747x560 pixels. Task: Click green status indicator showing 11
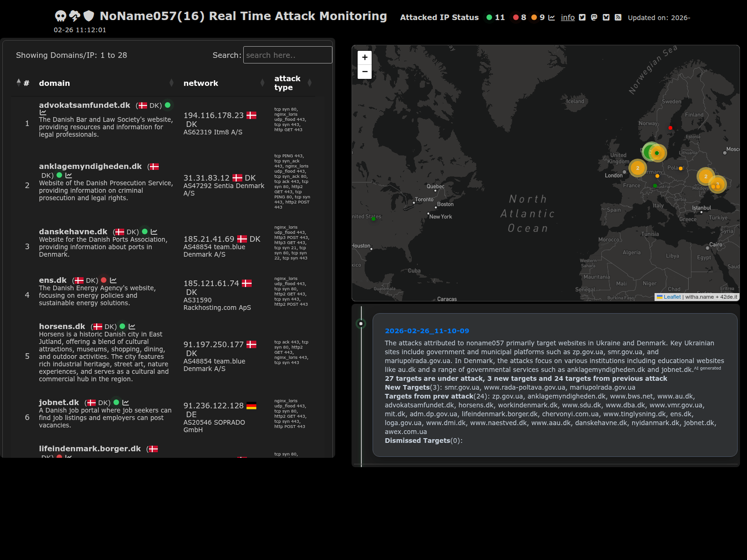pos(489,17)
